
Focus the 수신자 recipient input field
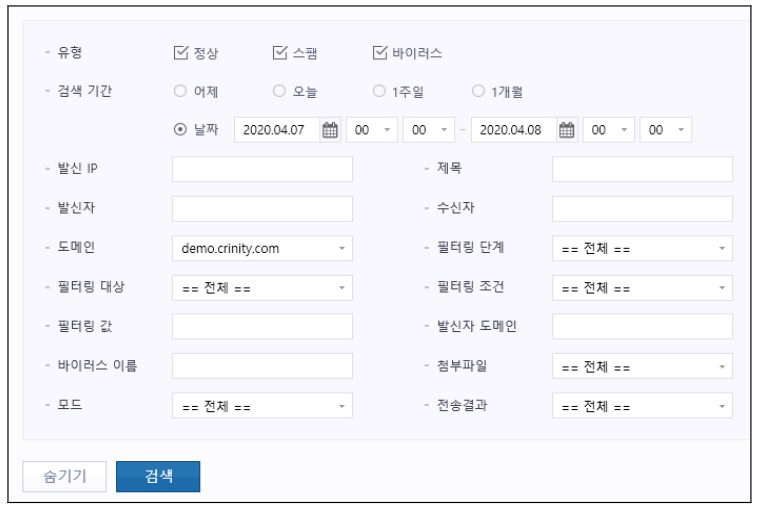(642, 209)
